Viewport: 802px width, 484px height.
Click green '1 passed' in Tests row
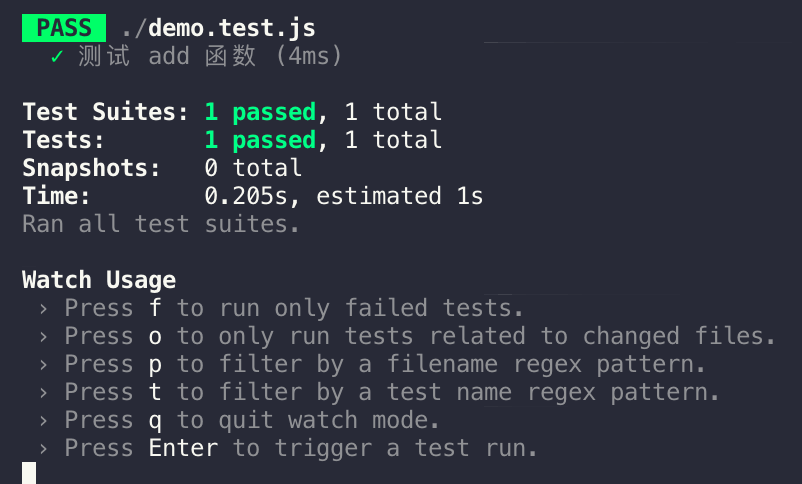[x=260, y=140]
